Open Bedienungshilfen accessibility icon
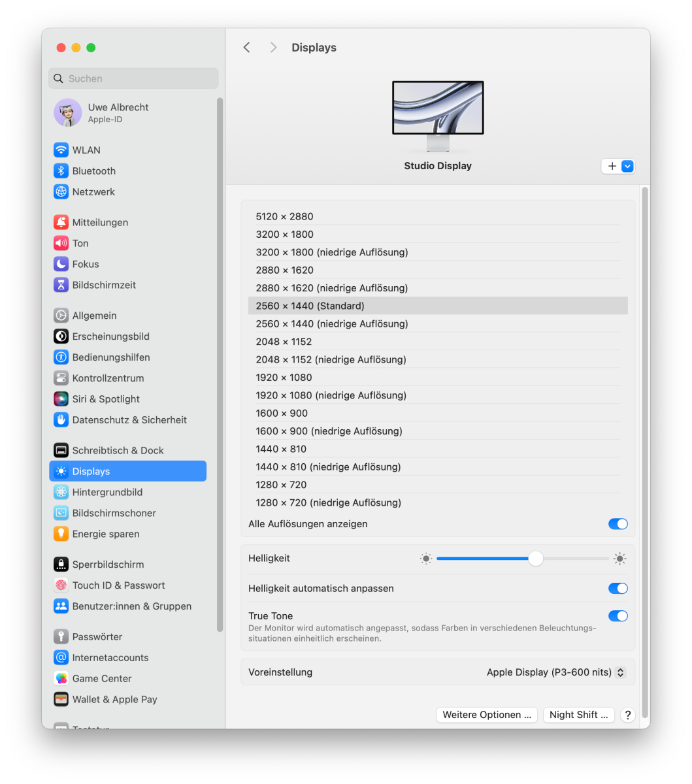Screen dimensions: 692x784 61,357
